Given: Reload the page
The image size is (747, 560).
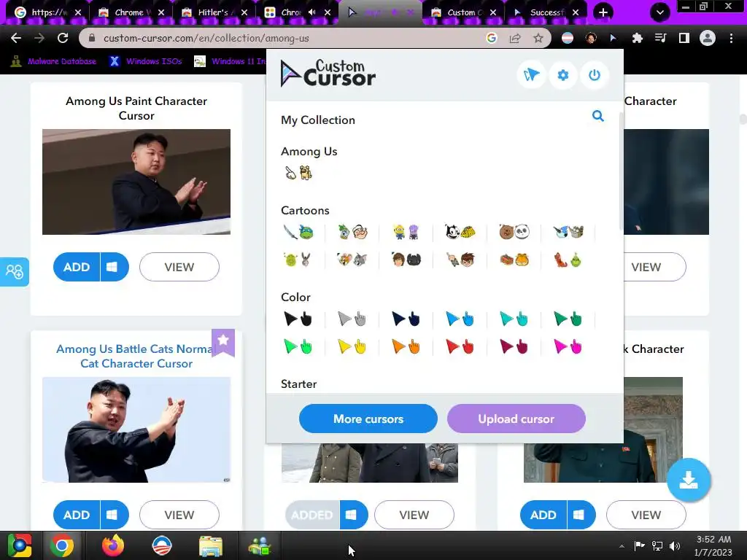Looking at the screenshot, I should pos(63,38).
